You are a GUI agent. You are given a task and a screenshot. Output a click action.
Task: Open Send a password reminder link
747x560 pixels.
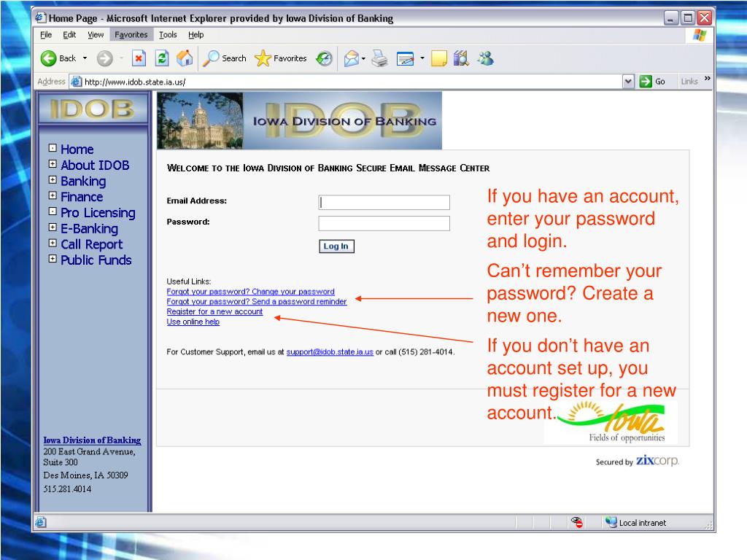pos(257,301)
